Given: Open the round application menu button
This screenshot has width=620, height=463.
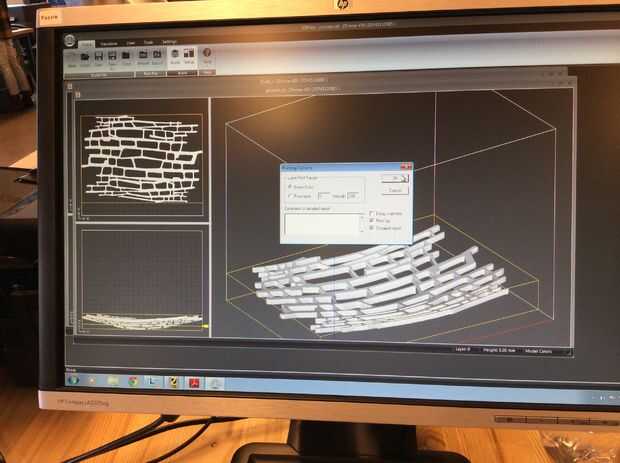Looking at the screenshot, I should (70, 41).
